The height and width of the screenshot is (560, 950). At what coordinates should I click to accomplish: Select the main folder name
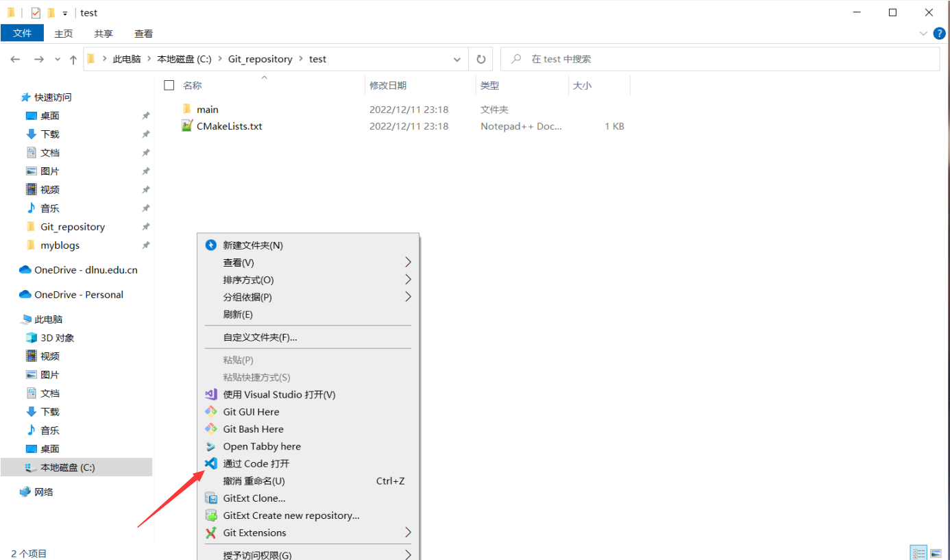[207, 110]
